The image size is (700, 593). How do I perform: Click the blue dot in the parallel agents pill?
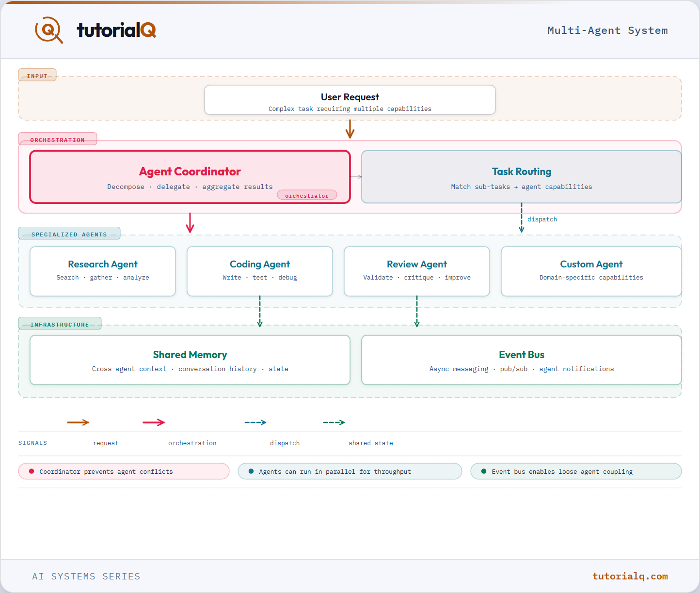pyautogui.click(x=251, y=471)
